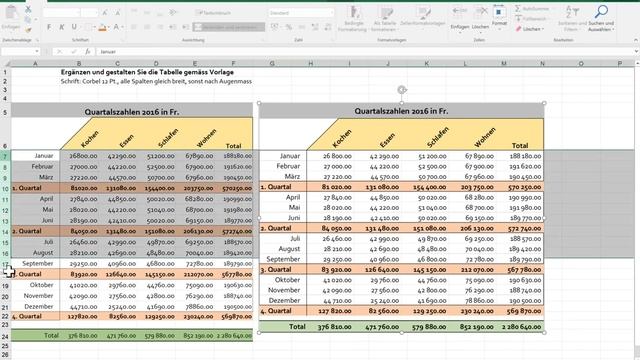Cancel the formula bar entry (X)
This screenshot has width=640, height=360.
[x=59, y=52]
